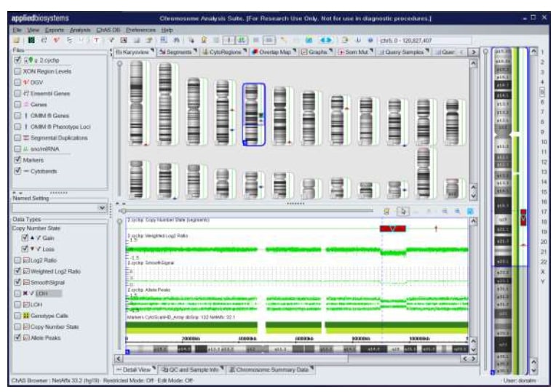The image size is (556, 392).
Task: Select chromosome X in the right list
Action: [541, 271]
